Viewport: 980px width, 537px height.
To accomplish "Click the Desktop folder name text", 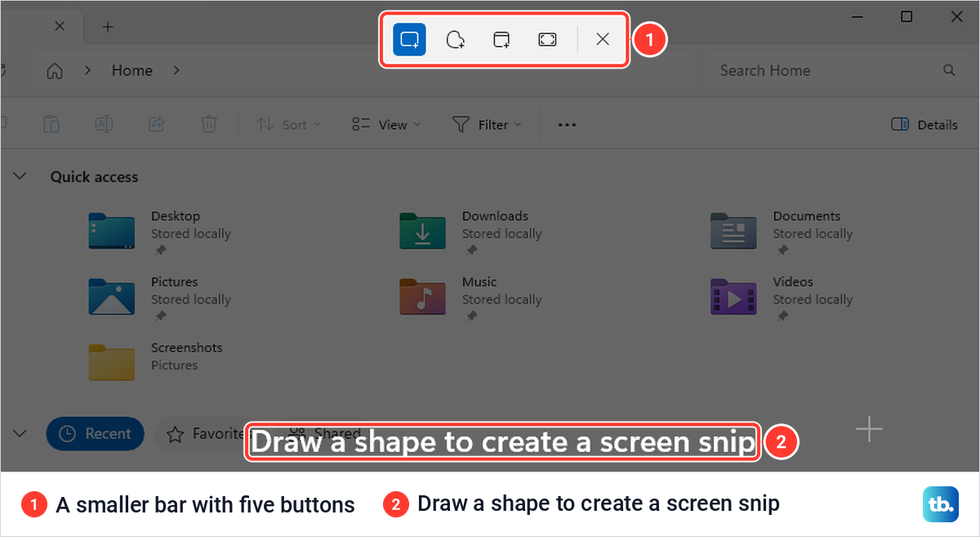I will pos(176,217).
